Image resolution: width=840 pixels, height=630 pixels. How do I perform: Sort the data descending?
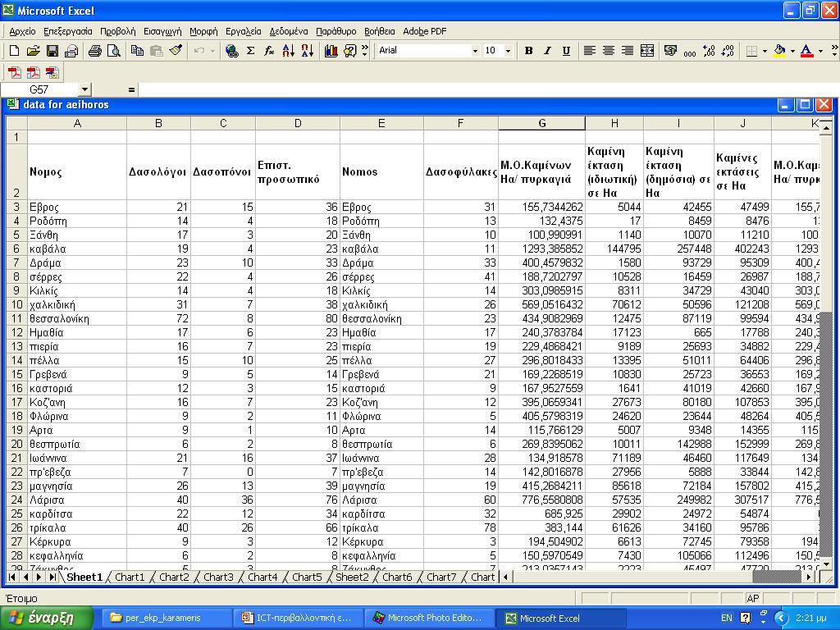(x=308, y=51)
